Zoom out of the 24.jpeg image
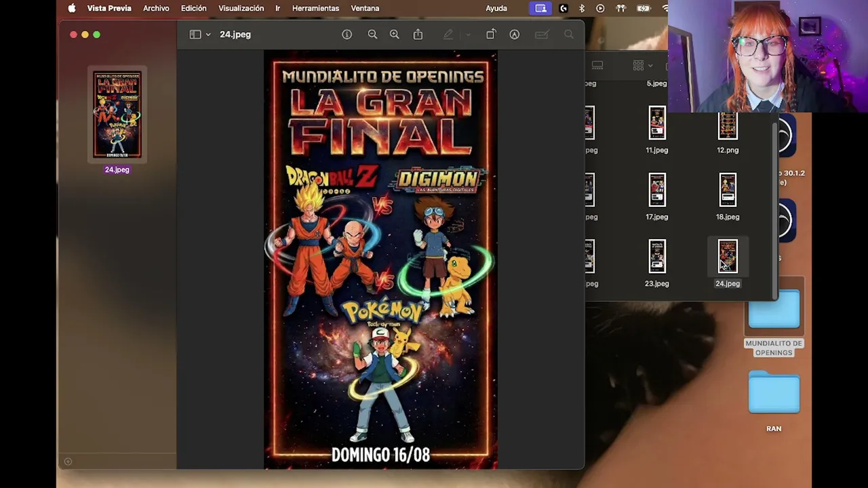The width and height of the screenshot is (868, 488). click(x=372, y=35)
